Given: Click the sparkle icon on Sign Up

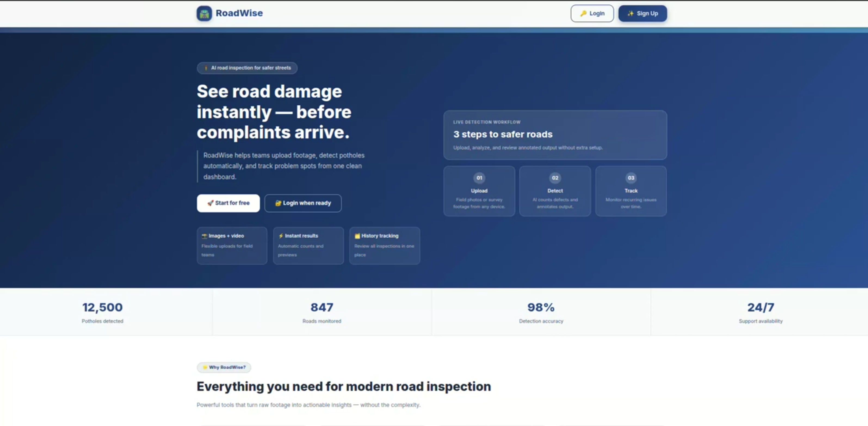Looking at the screenshot, I should (631, 14).
